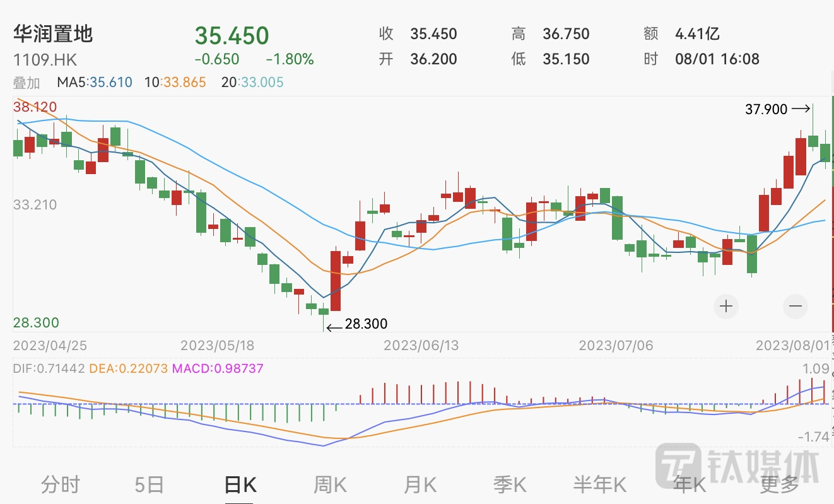Open the 月K monthly chart tab
This screenshot has width=834, height=504.
pyautogui.click(x=420, y=484)
